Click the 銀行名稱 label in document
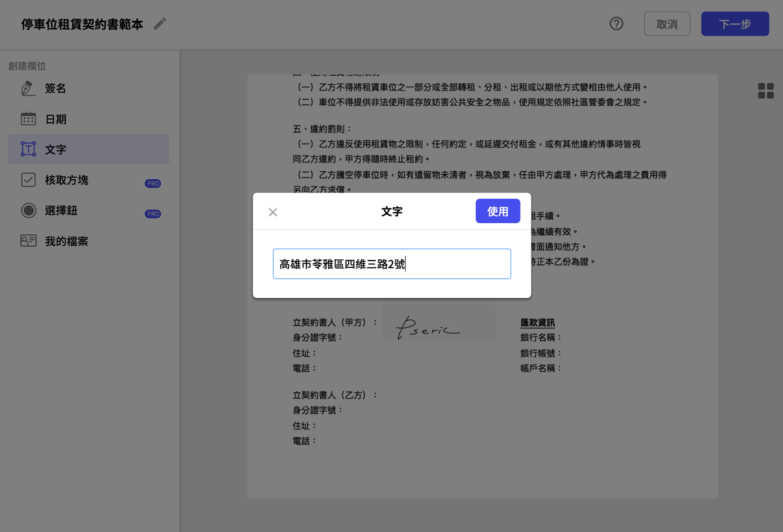 pos(541,338)
